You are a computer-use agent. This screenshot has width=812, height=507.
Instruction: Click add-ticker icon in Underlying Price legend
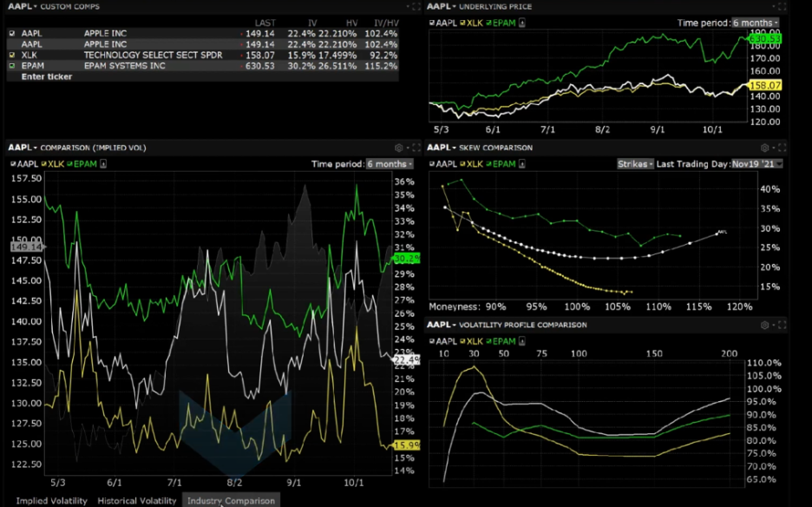pyautogui.click(x=522, y=23)
